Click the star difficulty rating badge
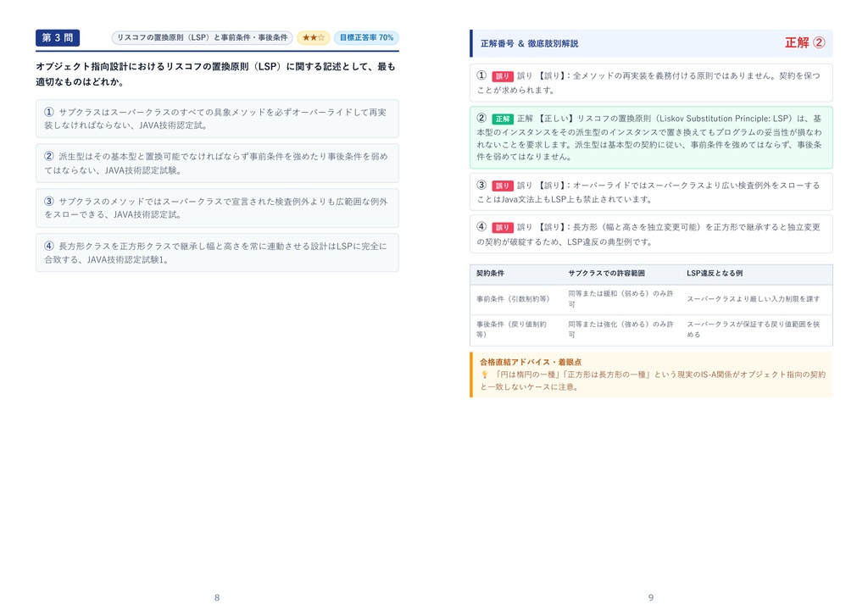 coord(314,37)
